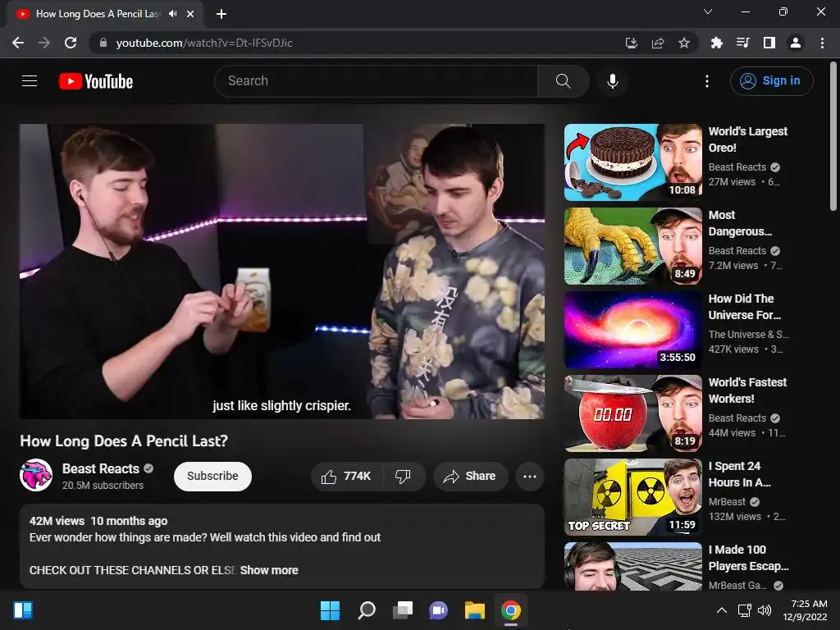Click the Sign in button
The width and height of the screenshot is (840, 630).
[x=771, y=81]
